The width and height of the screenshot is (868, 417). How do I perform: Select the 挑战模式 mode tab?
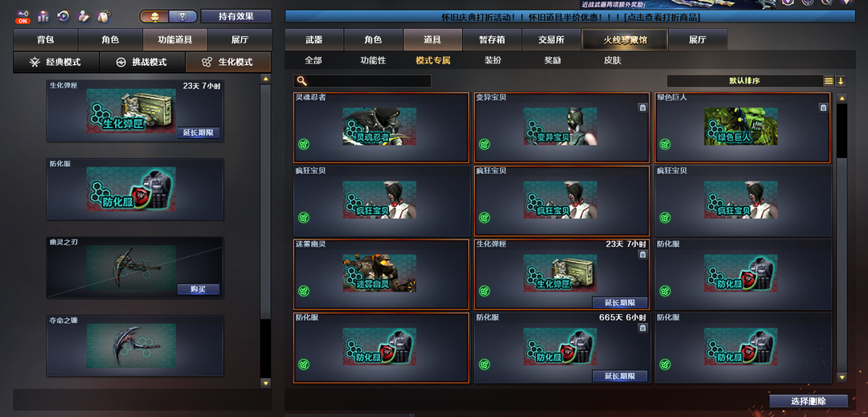point(142,63)
